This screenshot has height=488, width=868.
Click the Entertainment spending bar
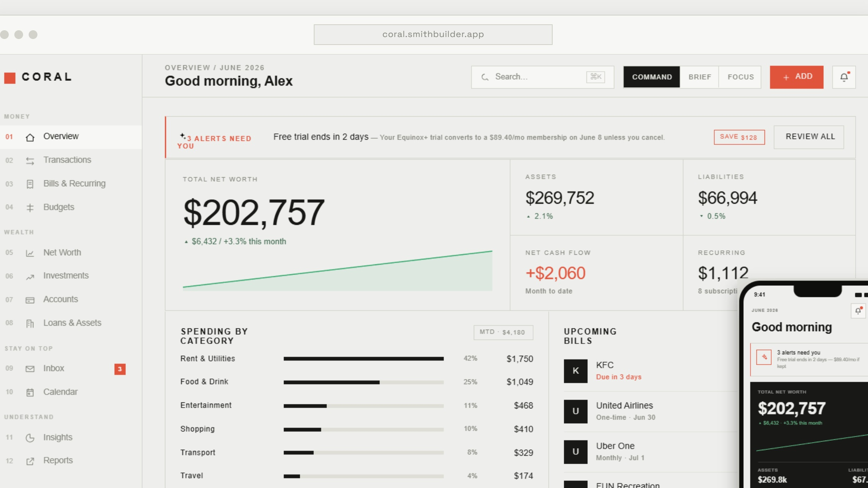pos(364,406)
